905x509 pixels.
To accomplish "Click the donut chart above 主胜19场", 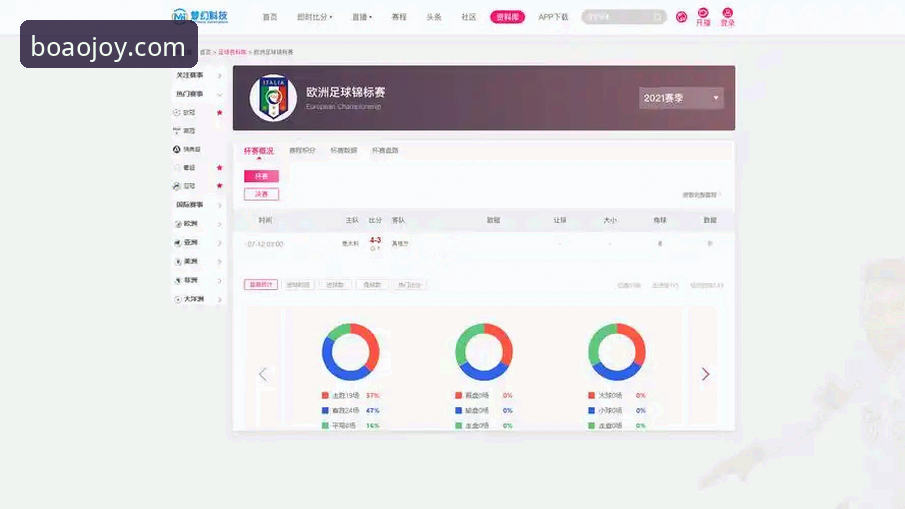I will tap(350, 351).
